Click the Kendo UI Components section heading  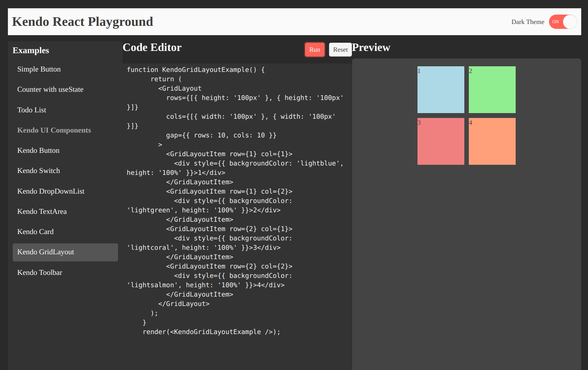54,130
